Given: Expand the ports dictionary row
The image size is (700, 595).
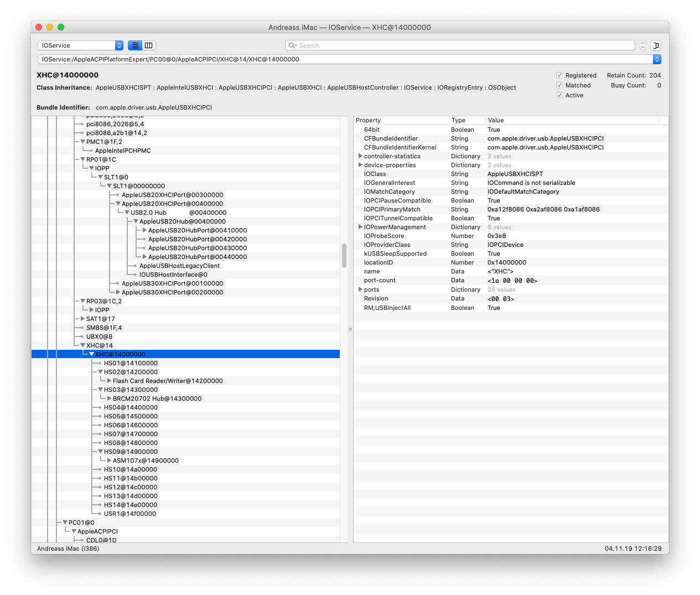Looking at the screenshot, I should tap(360, 289).
